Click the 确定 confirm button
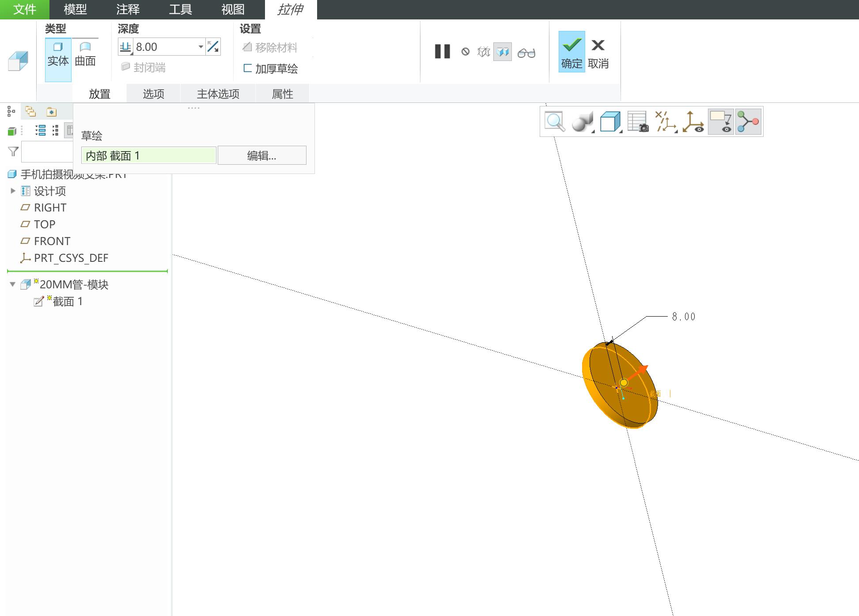The height and width of the screenshot is (616, 859). pyautogui.click(x=571, y=52)
